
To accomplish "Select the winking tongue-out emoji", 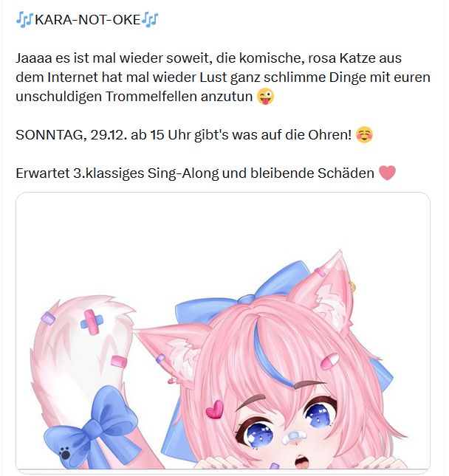I will (266, 97).
